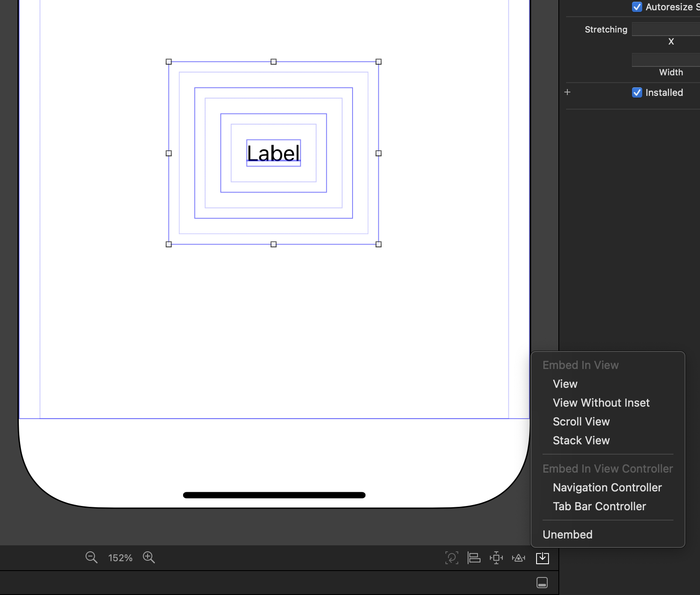Open Resolve Auto Layout Issues tool

point(519,558)
